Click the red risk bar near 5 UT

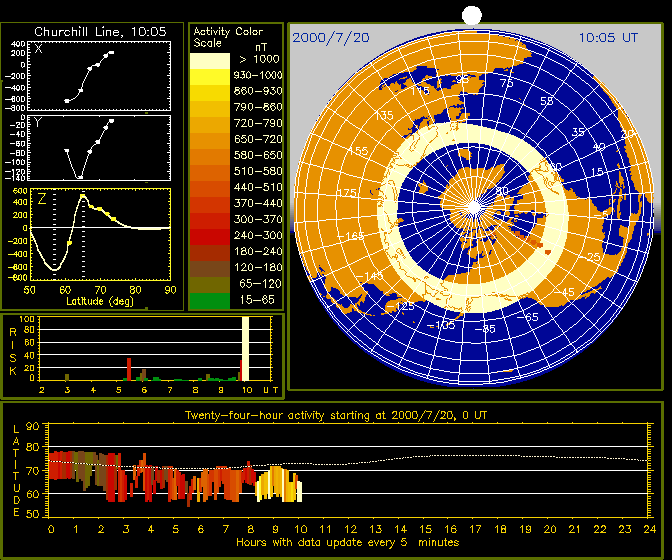point(129,367)
